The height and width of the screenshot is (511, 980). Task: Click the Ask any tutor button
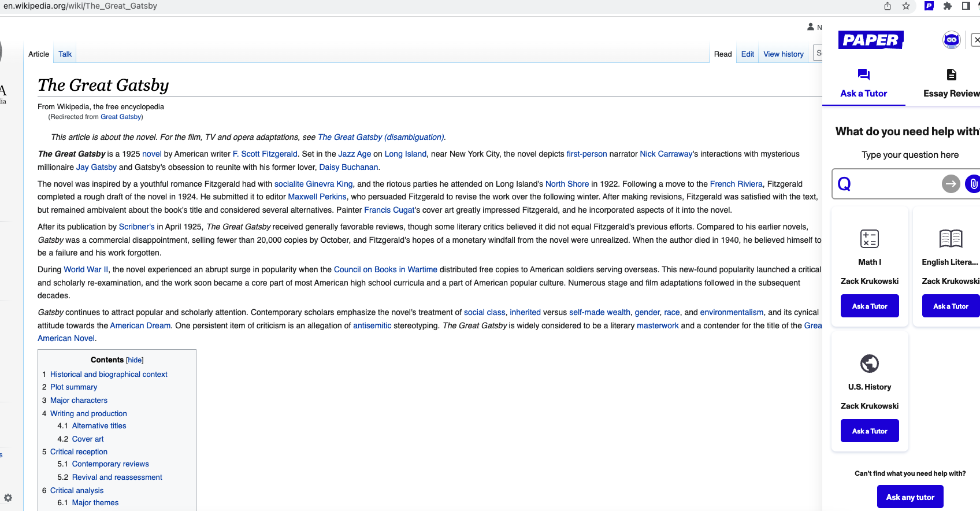(910, 497)
